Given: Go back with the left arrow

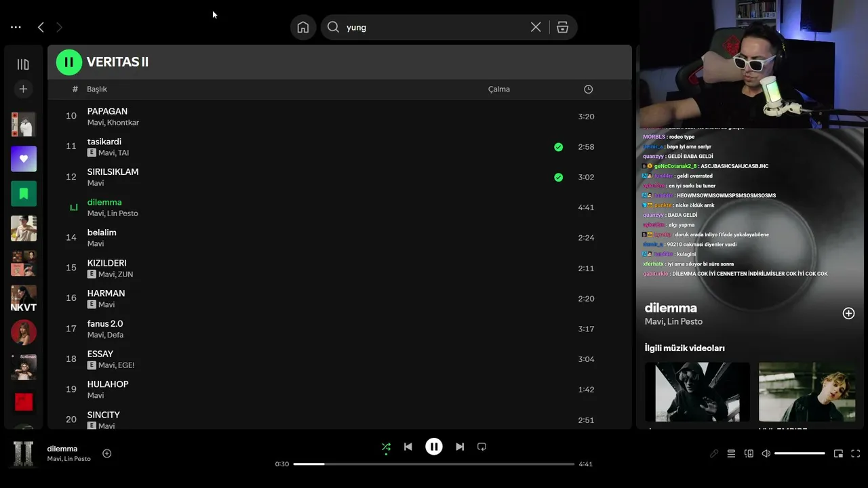Looking at the screenshot, I should [41, 27].
